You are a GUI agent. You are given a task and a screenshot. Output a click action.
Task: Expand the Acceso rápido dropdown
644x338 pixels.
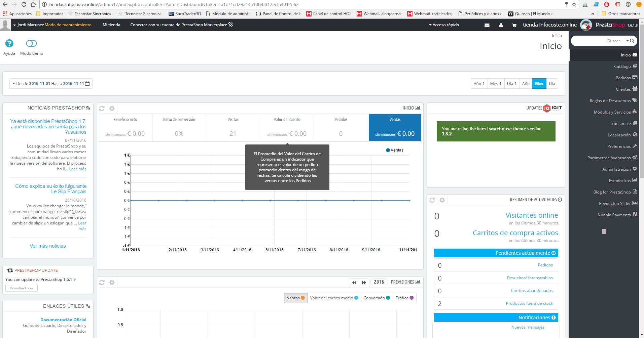pyautogui.click(x=444, y=25)
